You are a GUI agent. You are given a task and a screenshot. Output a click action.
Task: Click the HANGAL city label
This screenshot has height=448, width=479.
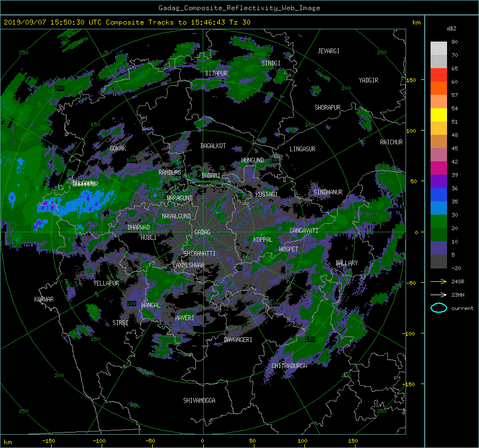pyautogui.click(x=151, y=305)
